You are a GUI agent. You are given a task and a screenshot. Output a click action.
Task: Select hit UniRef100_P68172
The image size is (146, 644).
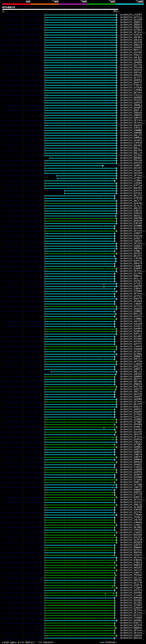click(131, 55)
